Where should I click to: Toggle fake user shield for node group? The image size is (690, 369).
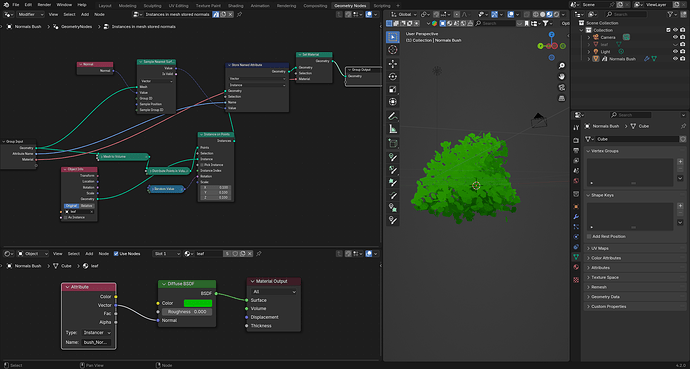(216, 14)
